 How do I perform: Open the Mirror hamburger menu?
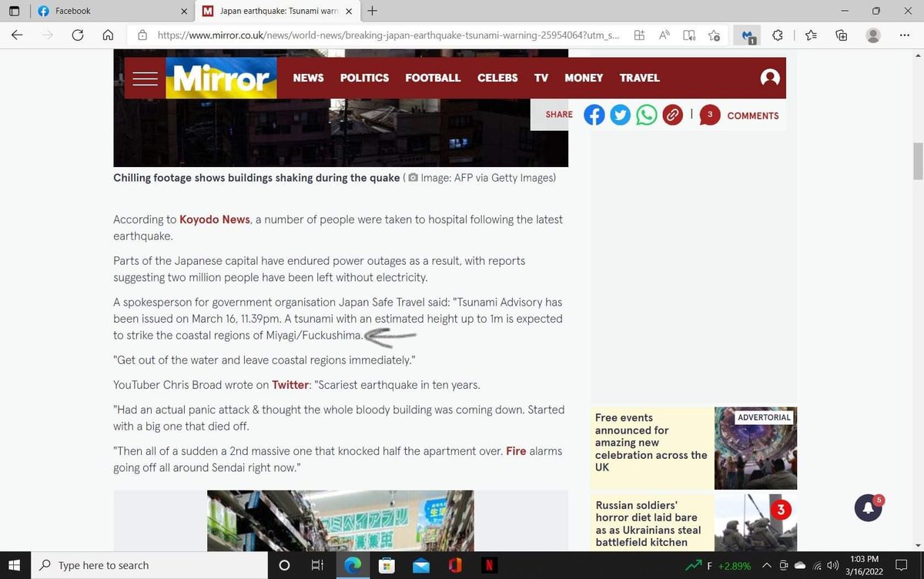[145, 78]
